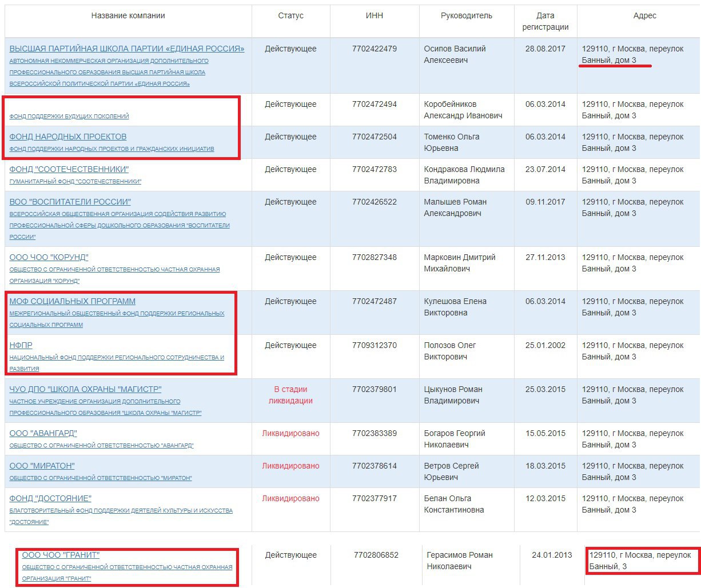Open the НФПР company link
Viewport: 701px width, 588px height.
tap(21, 345)
